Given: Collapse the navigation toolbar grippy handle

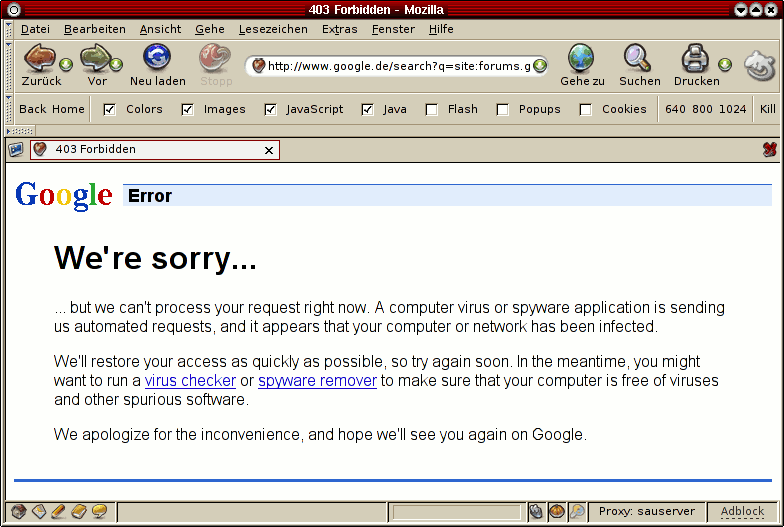Looking at the screenshot, I should point(8,65).
